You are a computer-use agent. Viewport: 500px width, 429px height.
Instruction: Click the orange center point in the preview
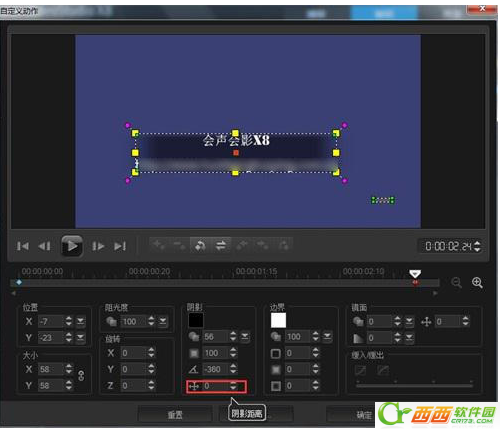236,153
